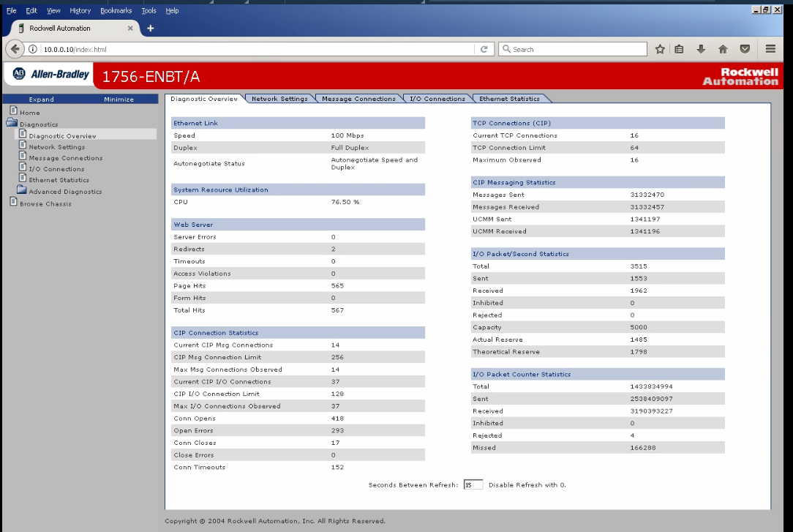
Task: Switch to the Message Connections tab
Action: click(x=358, y=99)
